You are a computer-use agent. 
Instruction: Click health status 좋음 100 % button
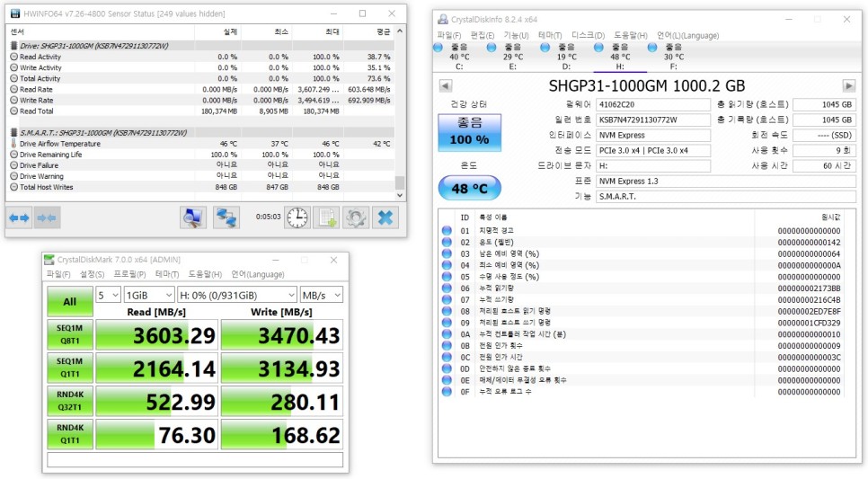coord(469,132)
